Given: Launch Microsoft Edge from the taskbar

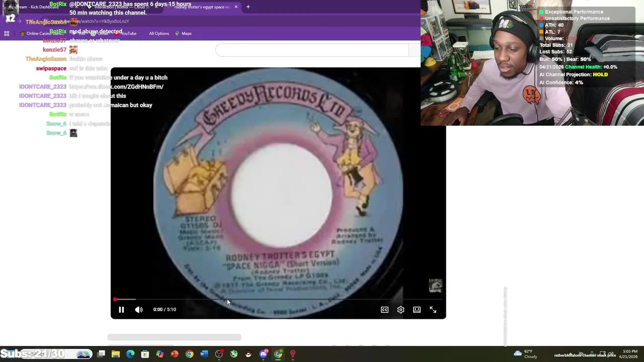Looking at the screenshot, I should click(x=130, y=354).
